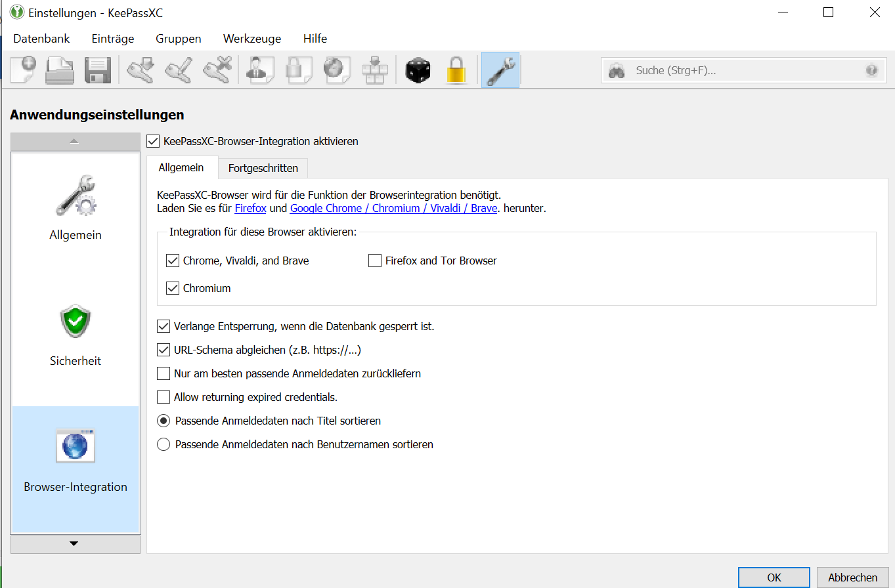Click the Copy URL globe toolbar icon
Viewport: 895px width, 588px height.
coord(337,70)
